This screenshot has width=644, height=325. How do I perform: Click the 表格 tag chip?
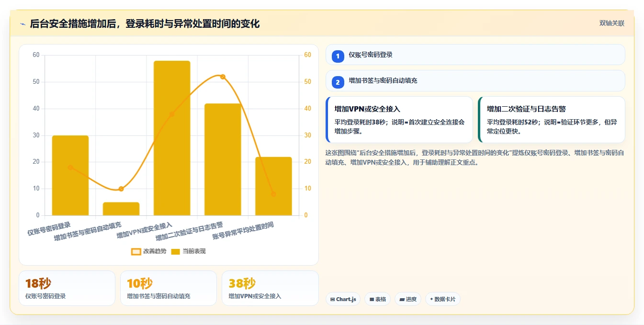(x=378, y=299)
